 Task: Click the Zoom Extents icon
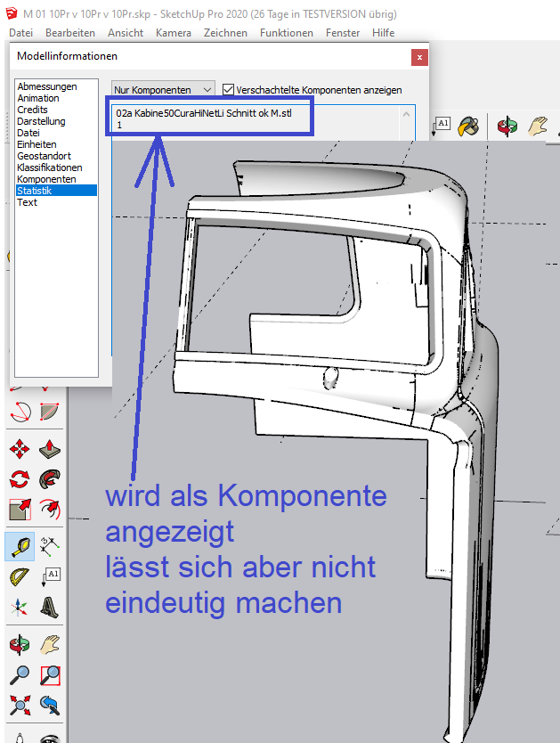click(x=20, y=706)
